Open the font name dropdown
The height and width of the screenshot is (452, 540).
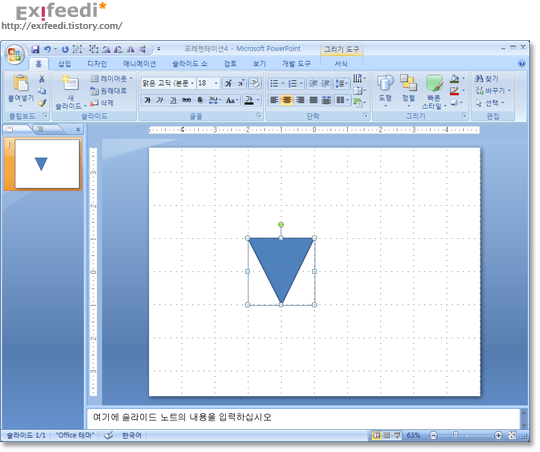192,83
